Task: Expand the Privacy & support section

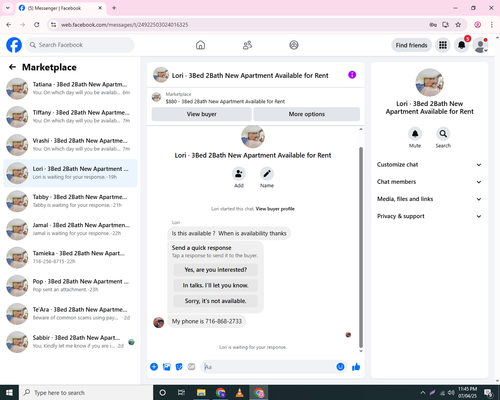Action: pyautogui.click(x=429, y=216)
